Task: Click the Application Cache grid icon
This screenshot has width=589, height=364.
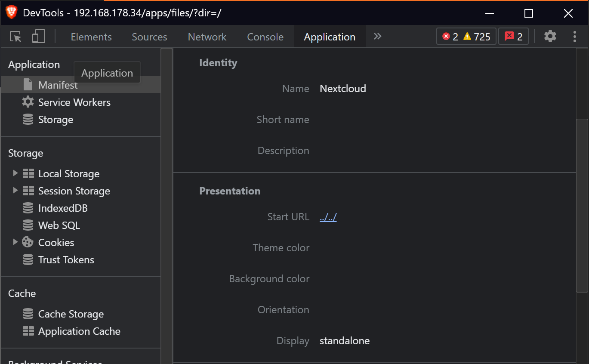Action: coord(28,331)
